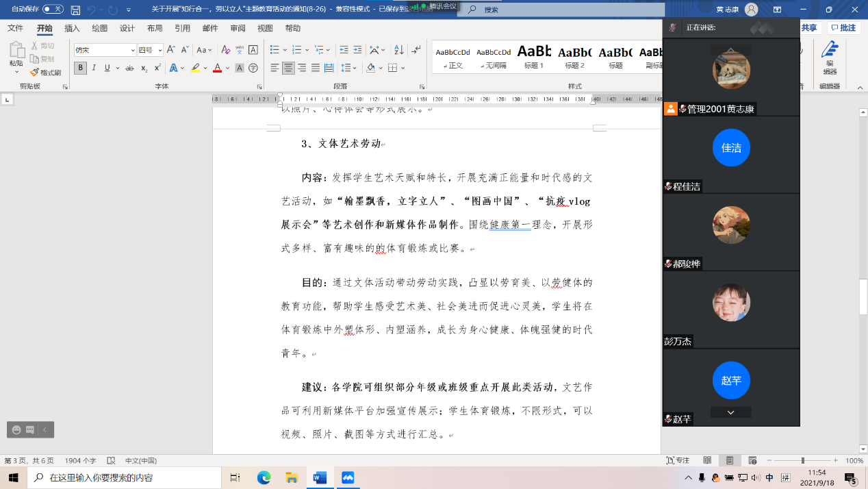Click the 批注 (Comments) button

(x=843, y=28)
